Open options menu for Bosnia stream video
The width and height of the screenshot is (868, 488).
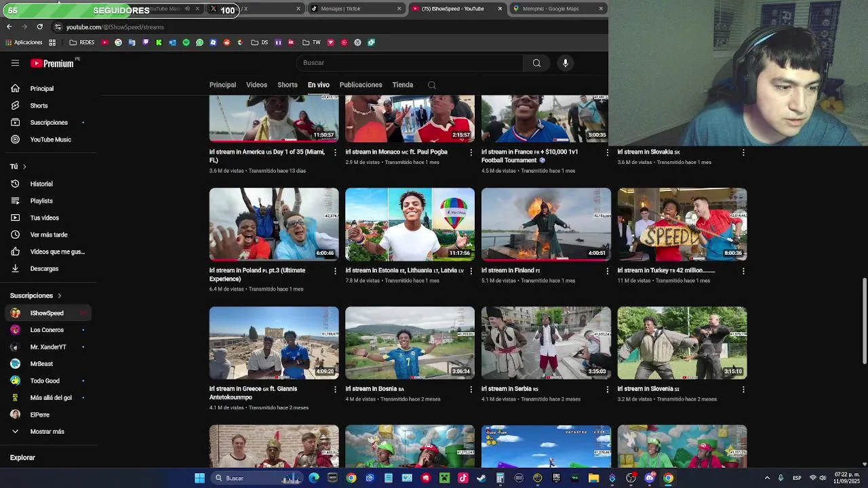[x=471, y=390]
